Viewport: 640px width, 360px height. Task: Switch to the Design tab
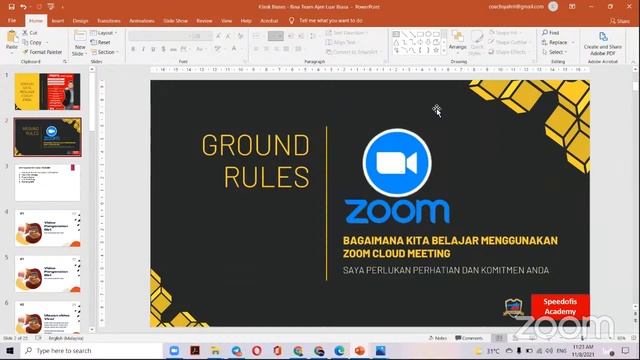[80, 21]
